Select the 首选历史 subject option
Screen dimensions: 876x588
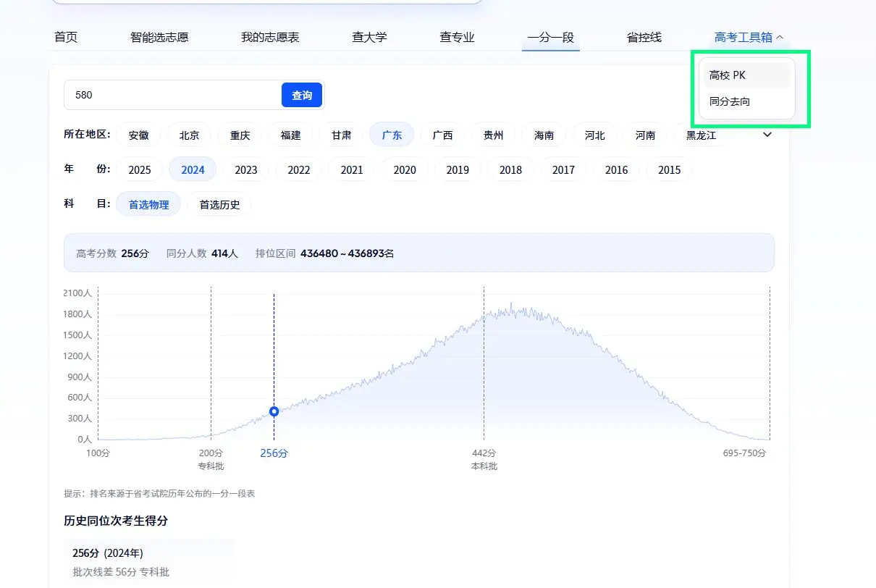point(219,205)
